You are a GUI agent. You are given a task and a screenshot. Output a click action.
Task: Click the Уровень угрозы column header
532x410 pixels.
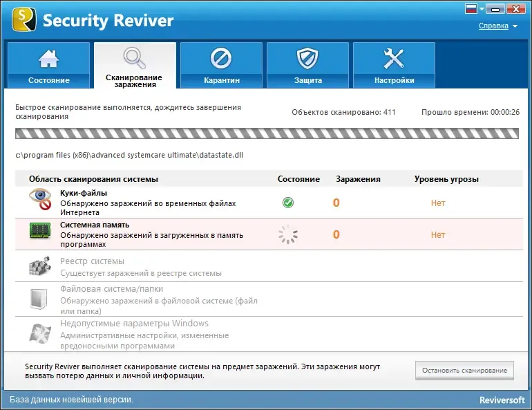click(x=446, y=179)
